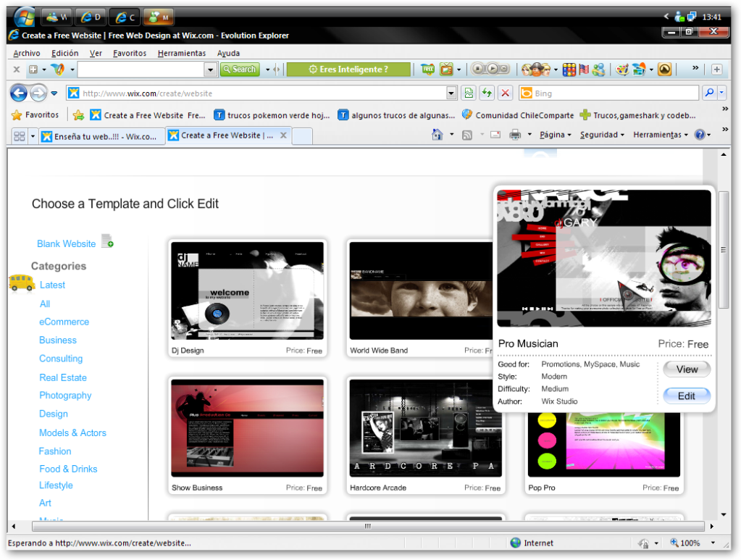Open the zoom 100% dropdown arrow

(713, 543)
